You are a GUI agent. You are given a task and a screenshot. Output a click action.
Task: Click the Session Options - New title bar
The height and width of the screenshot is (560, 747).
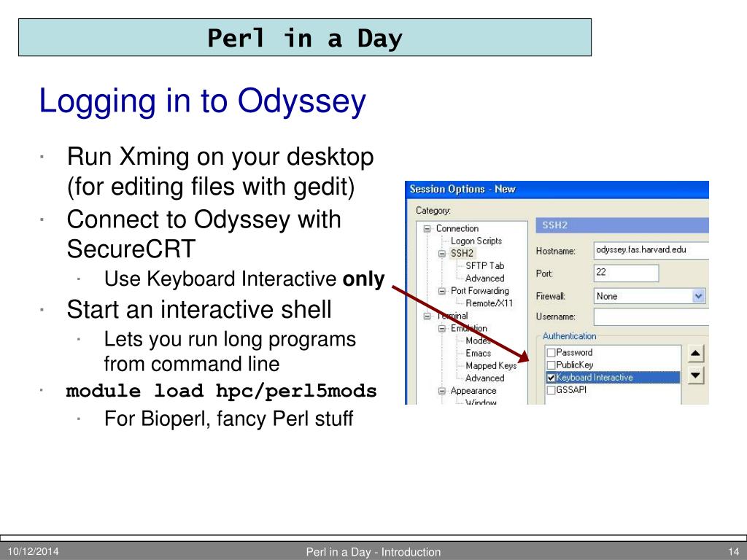click(x=557, y=190)
